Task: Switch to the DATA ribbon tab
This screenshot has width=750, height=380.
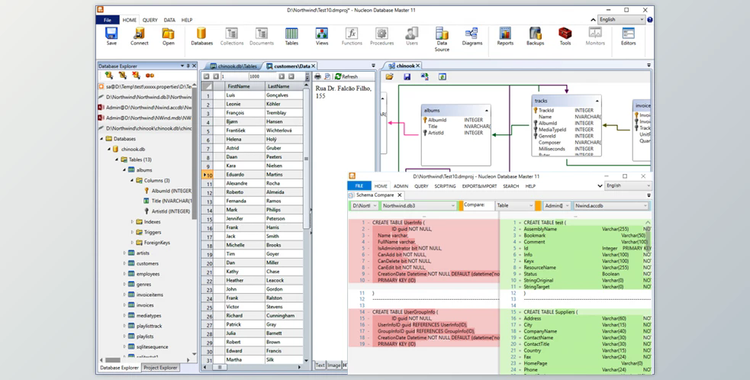Action: (169, 20)
